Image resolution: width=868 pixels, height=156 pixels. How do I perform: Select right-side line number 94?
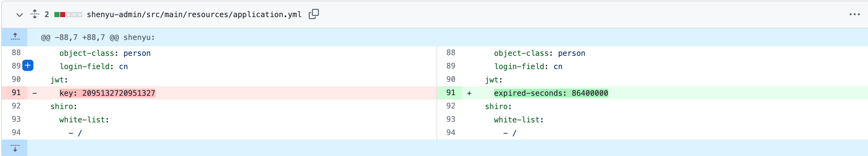point(450,133)
